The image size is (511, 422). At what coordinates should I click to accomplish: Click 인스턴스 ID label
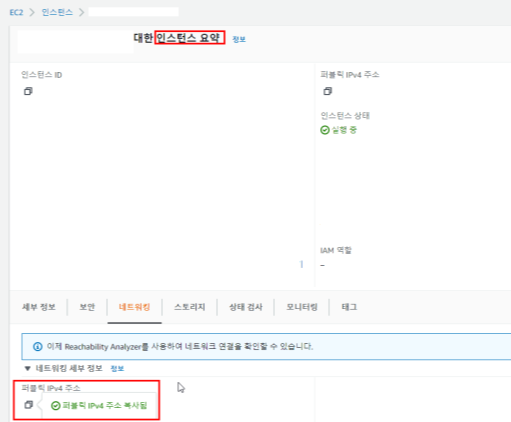click(42, 75)
